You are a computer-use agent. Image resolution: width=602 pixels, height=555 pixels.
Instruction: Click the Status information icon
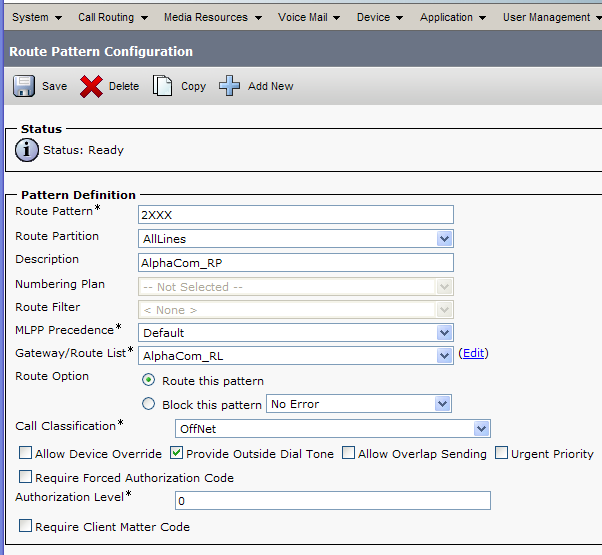coord(26,151)
